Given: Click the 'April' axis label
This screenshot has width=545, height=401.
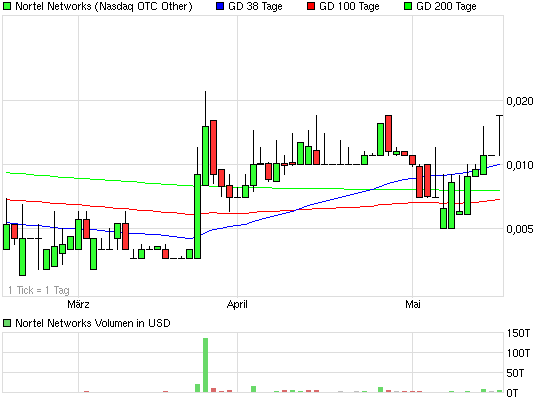Looking at the screenshot, I should (x=237, y=304).
